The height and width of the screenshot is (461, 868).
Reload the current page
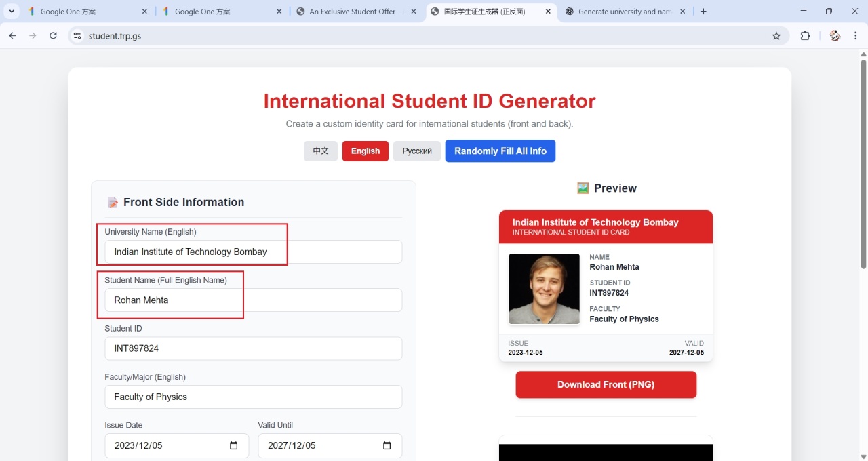(x=53, y=36)
